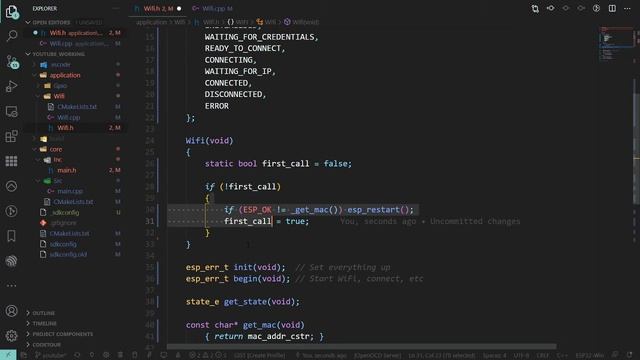Open the Search view in activity bar
This screenshot has width=640, height=360.
tap(11, 36)
